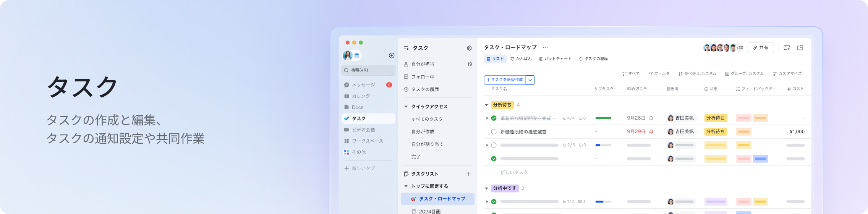Screen dimensions: 868x214
Task: Open その他 in the sidebar
Action: click(368, 152)
